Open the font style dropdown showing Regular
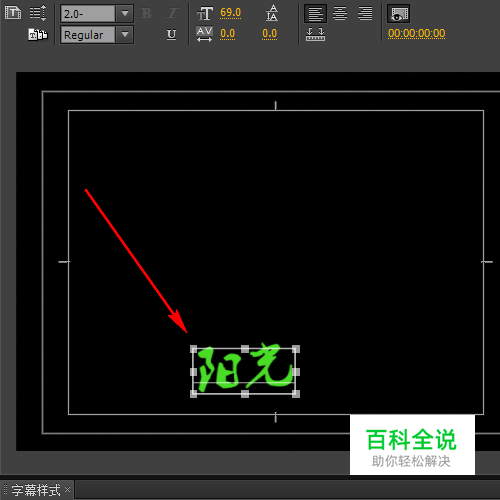The image size is (500, 500). click(125, 34)
